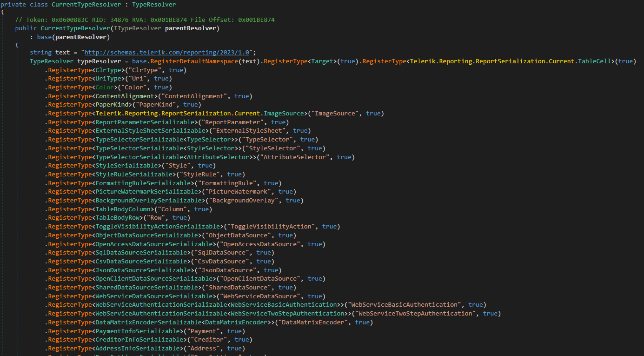
Task: Select the DataMatrixEncoderSerializable type
Action: point(148,322)
